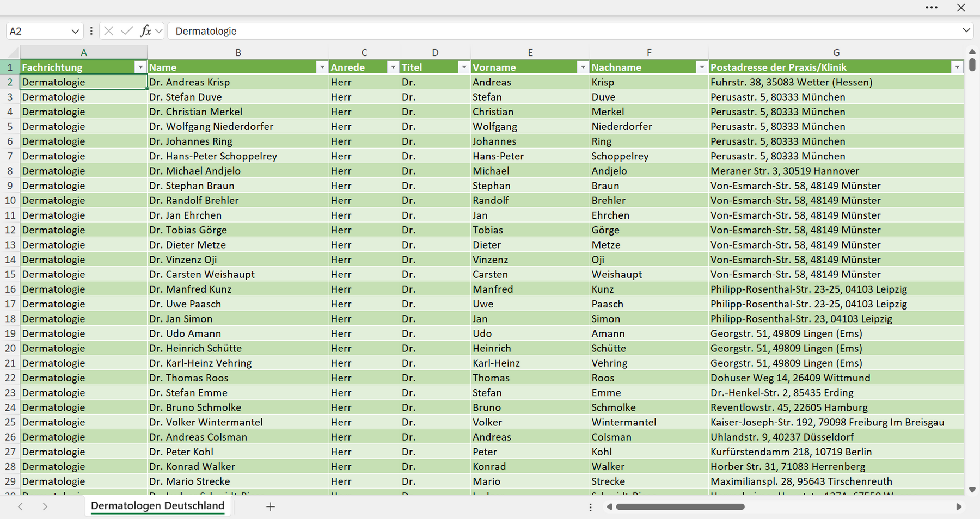980x519 pixels.
Task: Open the Anrede column filter dropdown
Action: click(x=393, y=67)
